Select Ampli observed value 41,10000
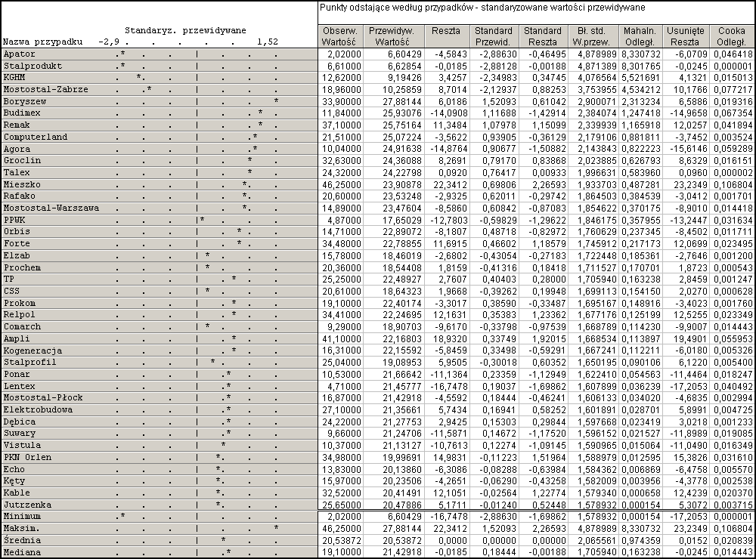The image size is (756, 559). 342,340
